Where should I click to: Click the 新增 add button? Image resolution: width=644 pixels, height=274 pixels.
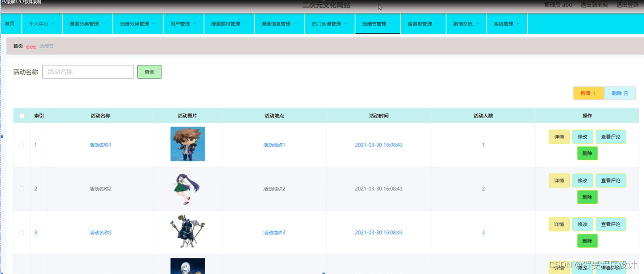click(x=588, y=93)
